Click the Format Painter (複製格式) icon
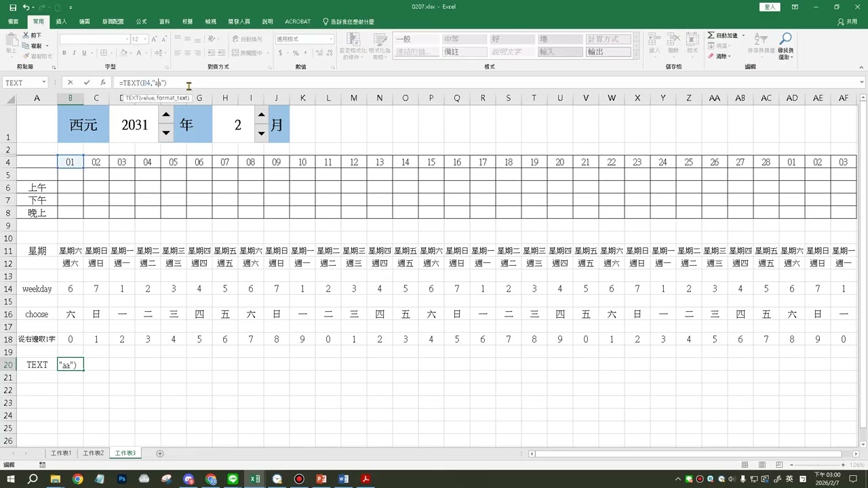Image resolution: width=868 pixels, height=488 pixels. pyautogui.click(x=37, y=56)
